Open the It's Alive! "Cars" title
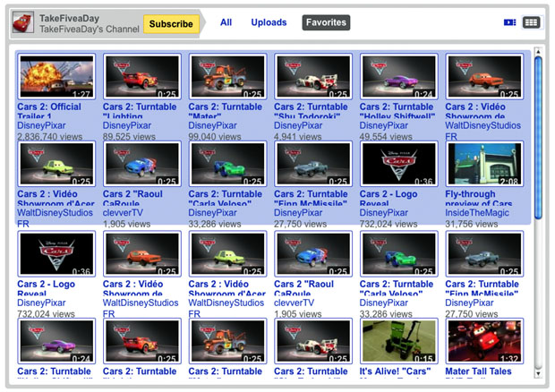This screenshot has width=555, height=392. click(395, 371)
